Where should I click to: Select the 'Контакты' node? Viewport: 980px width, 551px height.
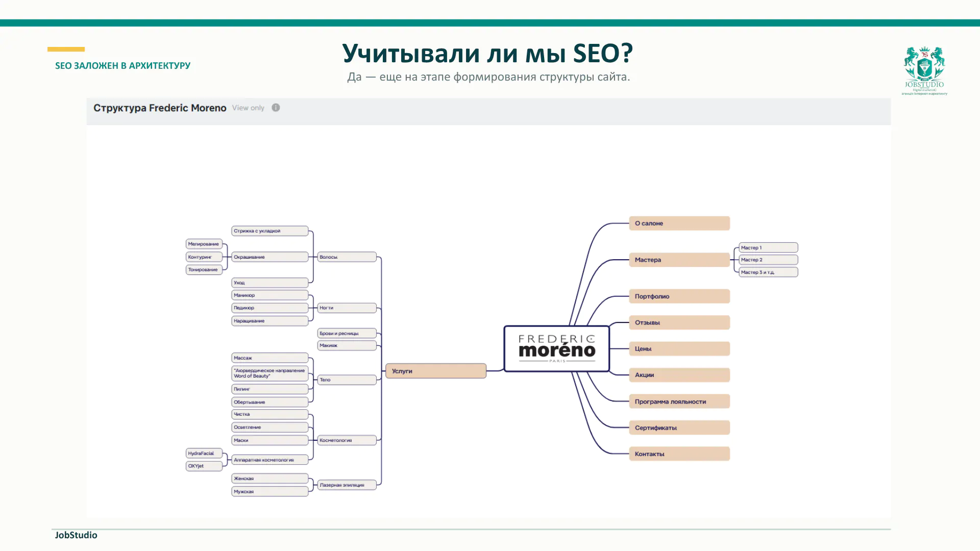(679, 454)
